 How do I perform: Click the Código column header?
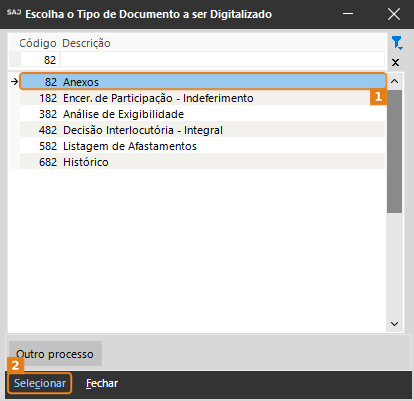point(38,43)
